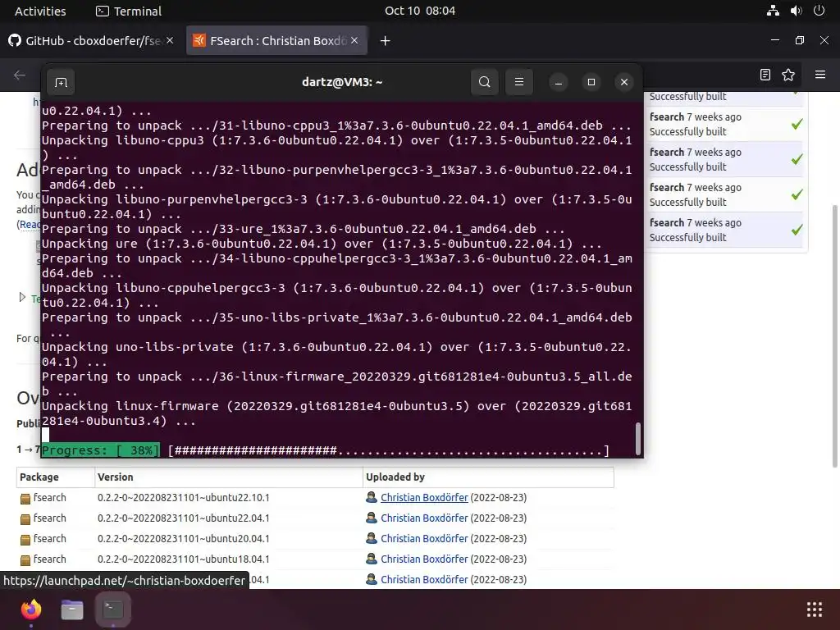The height and width of the screenshot is (630, 840).
Task: Click terminal title dartz@VM3: ~
Action: [342, 82]
